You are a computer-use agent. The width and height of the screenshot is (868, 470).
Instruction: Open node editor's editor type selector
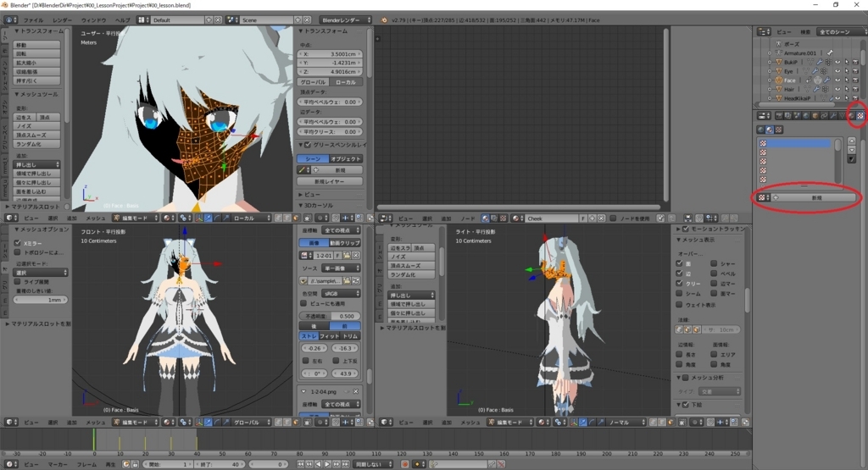click(x=386, y=218)
